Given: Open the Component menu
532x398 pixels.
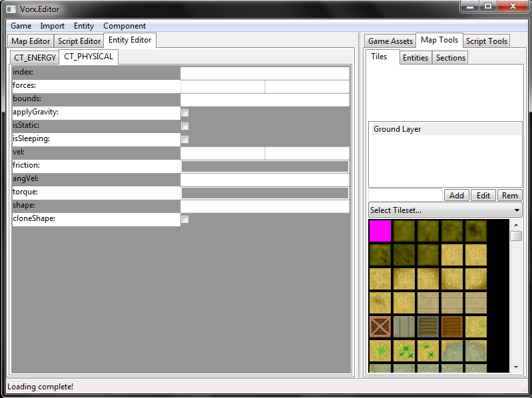Looking at the screenshot, I should click(x=125, y=26).
